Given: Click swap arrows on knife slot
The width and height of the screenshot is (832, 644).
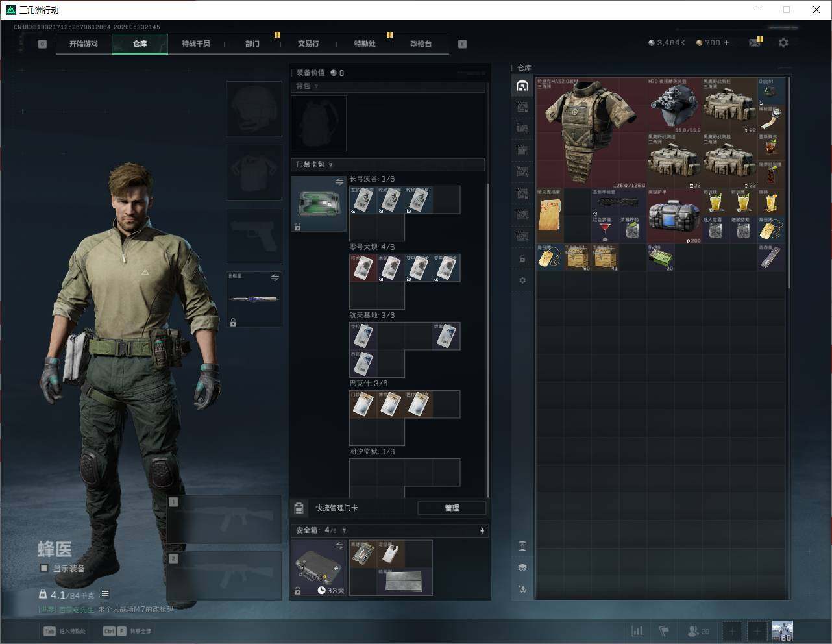Looking at the screenshot, I should [275, 278].
